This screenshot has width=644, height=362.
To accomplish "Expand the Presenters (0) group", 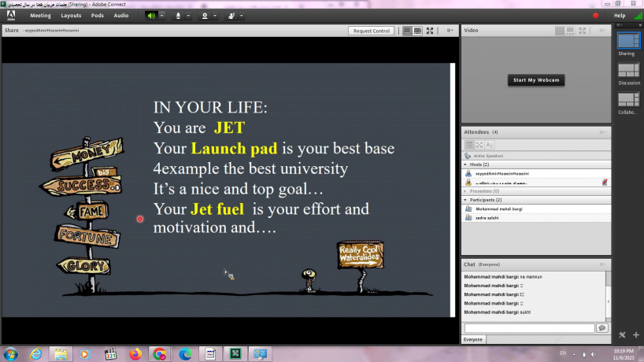I will [465, 191].
